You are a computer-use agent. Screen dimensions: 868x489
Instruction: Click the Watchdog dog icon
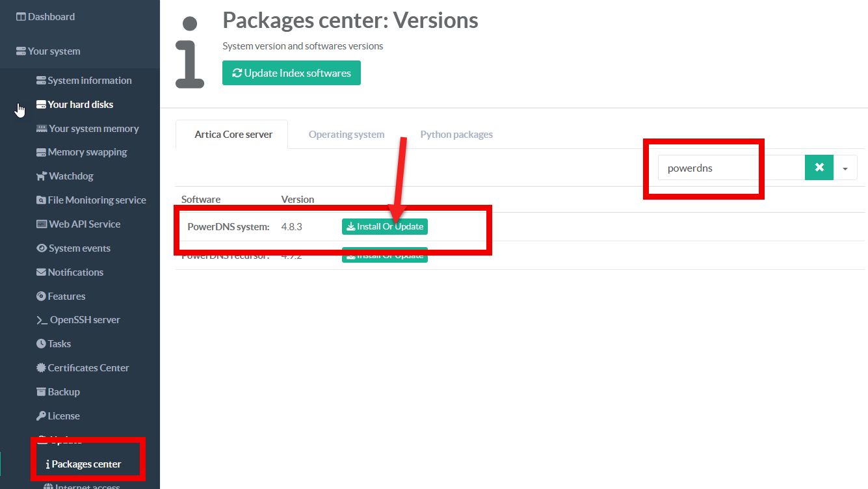42,176
